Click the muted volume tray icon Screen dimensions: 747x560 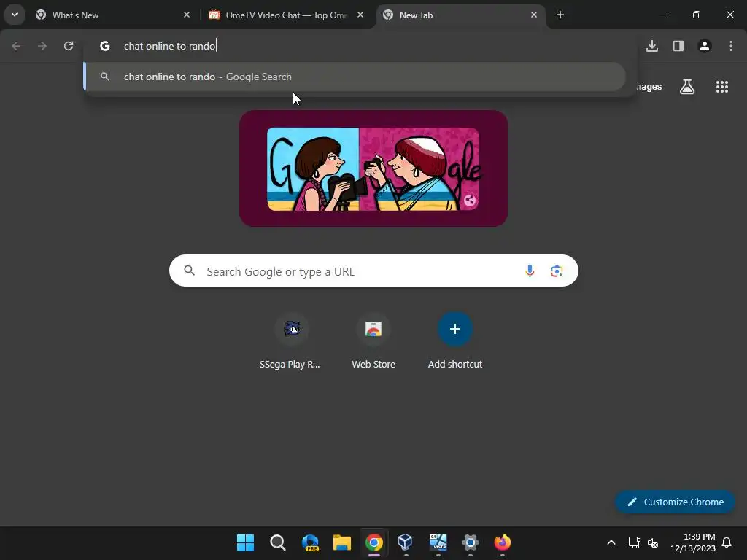(653, 542)
